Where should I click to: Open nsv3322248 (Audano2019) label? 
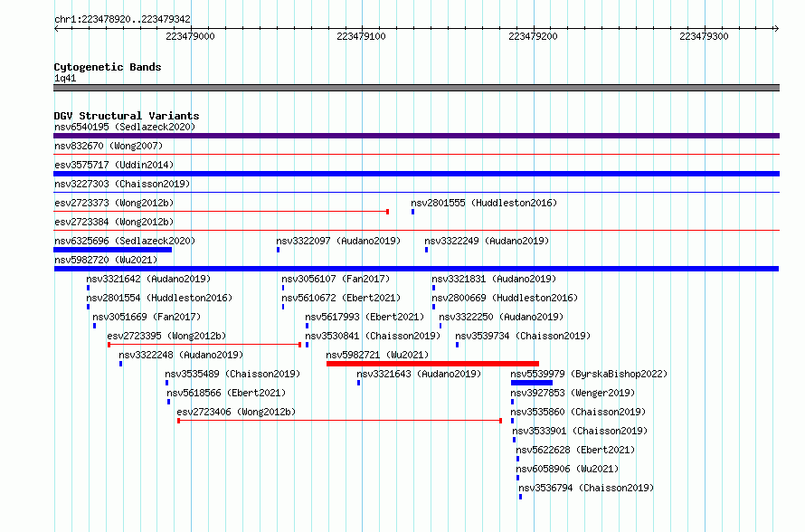[x=181, y=355]
